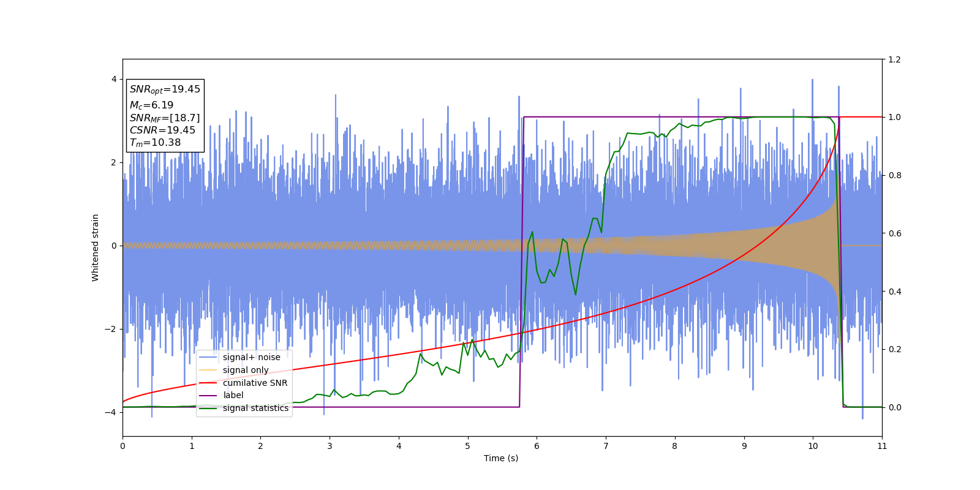Click right y-axis tick label 1.2
Viewport: 980px width, 490px height.
[x=894, y=59]
